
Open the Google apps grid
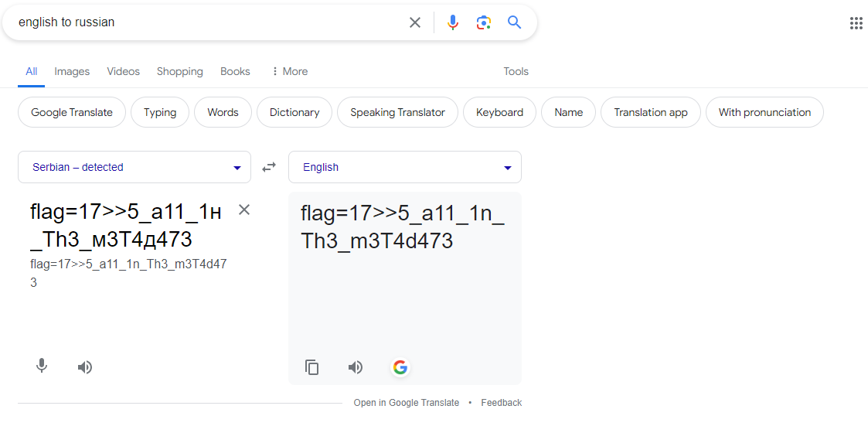[x=856, y=23]
